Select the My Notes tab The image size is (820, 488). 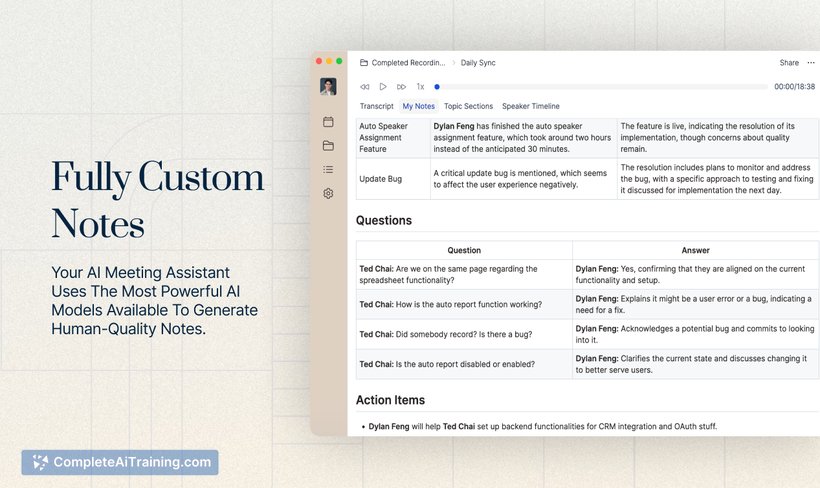coord(418,106)
